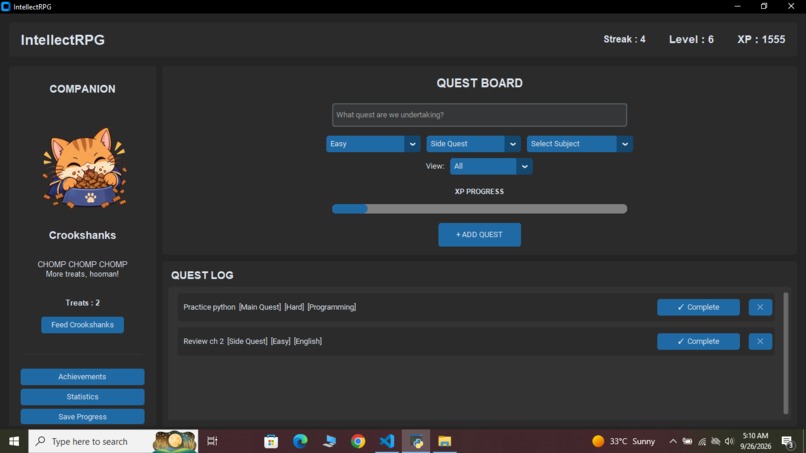This screenshot has width=806, height=453.
Task: Click the Review ch 2 quest text
Action: click(252, 341)
